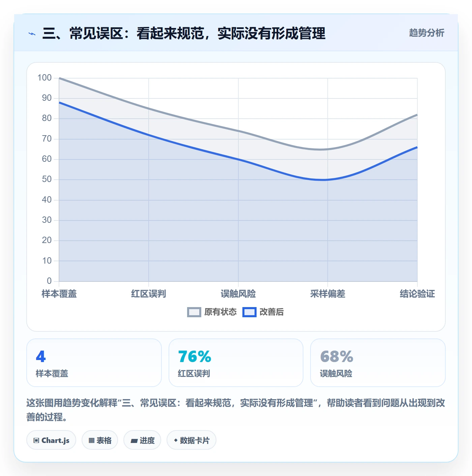The height and width of the screenshot is (476, 472).
Task: Click the Chart.js tag chip
Action: click(51, 440)
